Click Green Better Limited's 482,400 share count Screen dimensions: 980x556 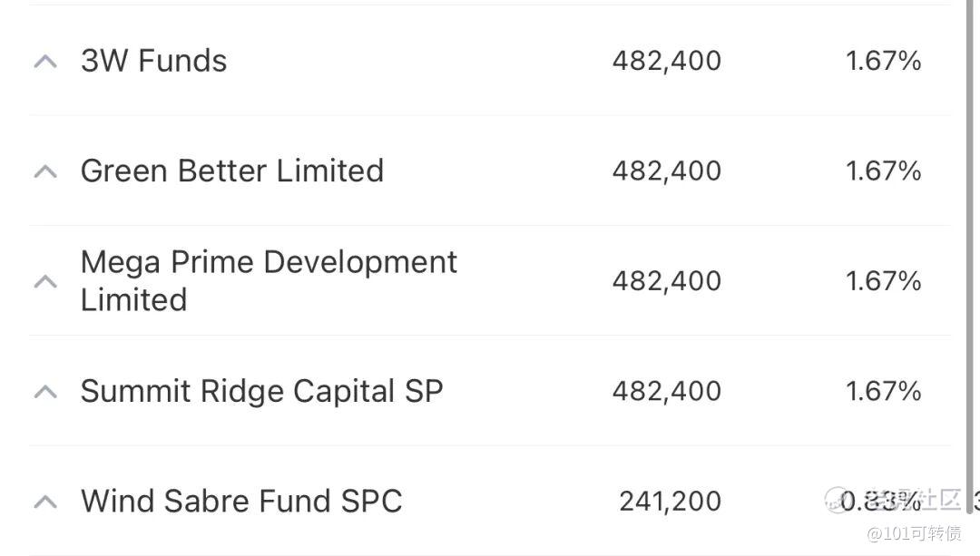666,171
